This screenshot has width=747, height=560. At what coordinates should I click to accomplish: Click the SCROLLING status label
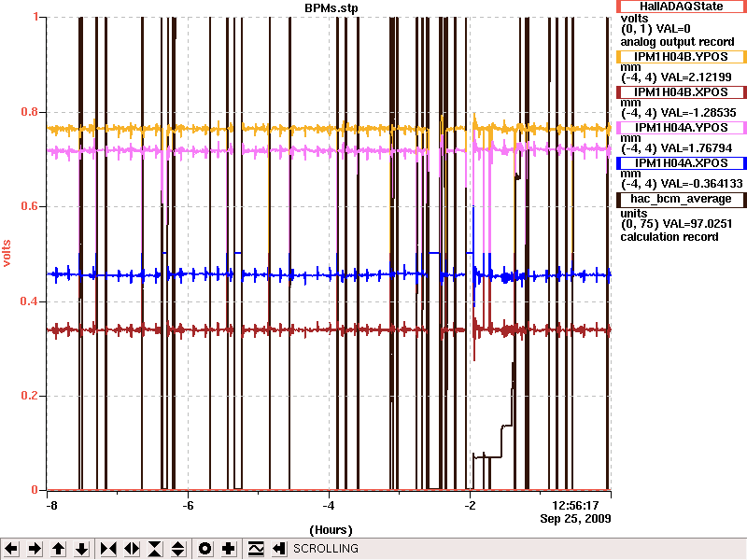click(326, 549)
